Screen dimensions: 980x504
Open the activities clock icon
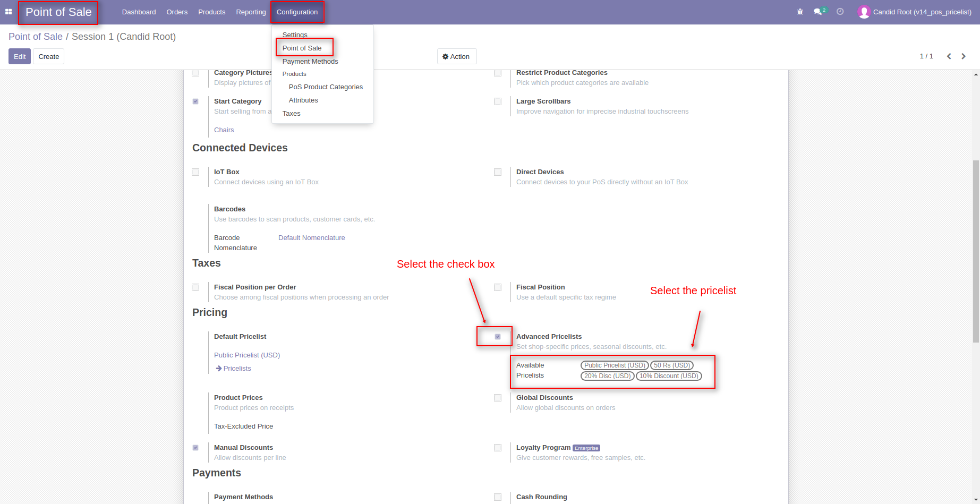pos(840,12)
